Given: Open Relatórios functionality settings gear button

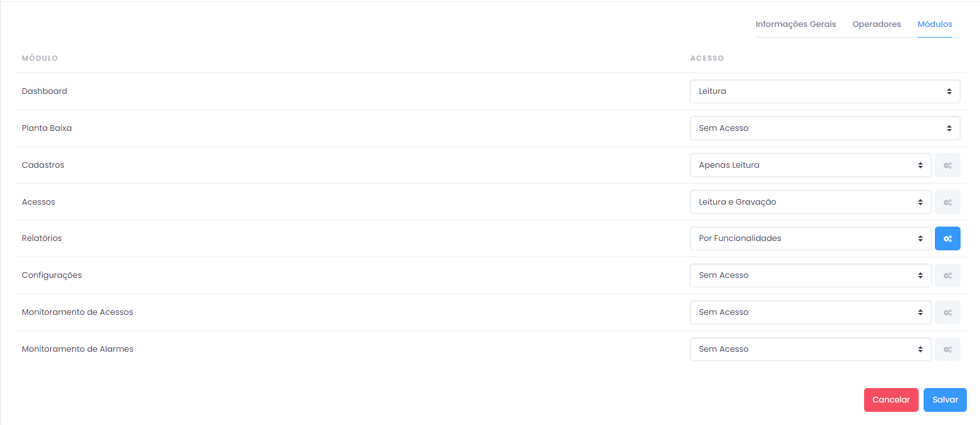Looking at the screenshot, I should point(947,238).
